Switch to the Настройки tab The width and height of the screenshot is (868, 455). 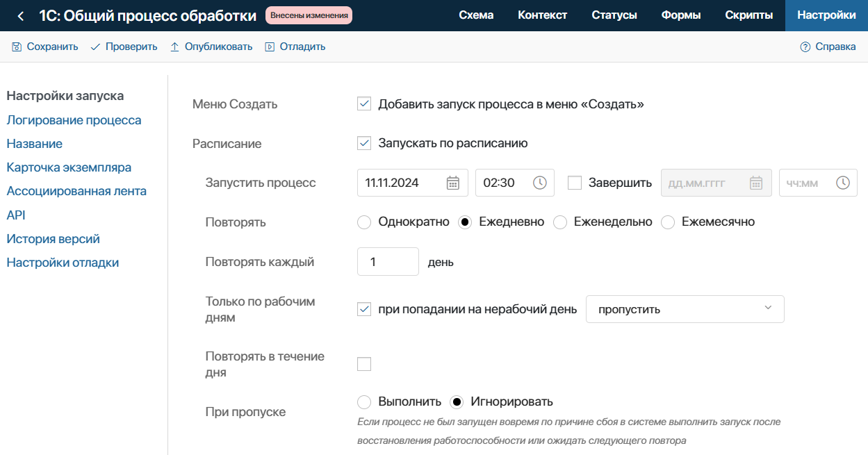pos(827,15)
